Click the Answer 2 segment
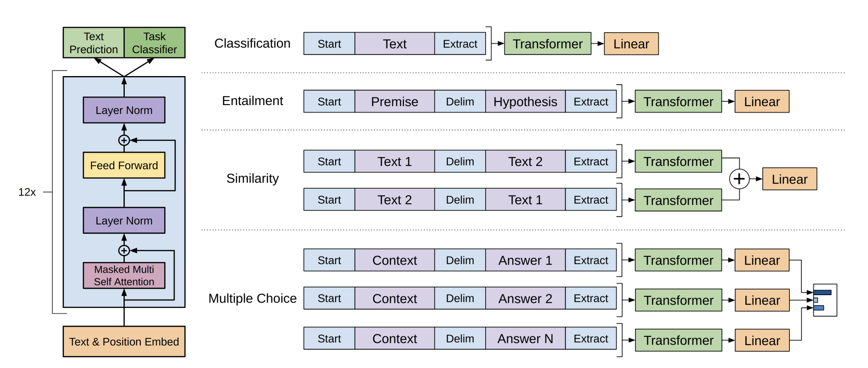Screen dimensions: 868x368 [x=525, y=298]
